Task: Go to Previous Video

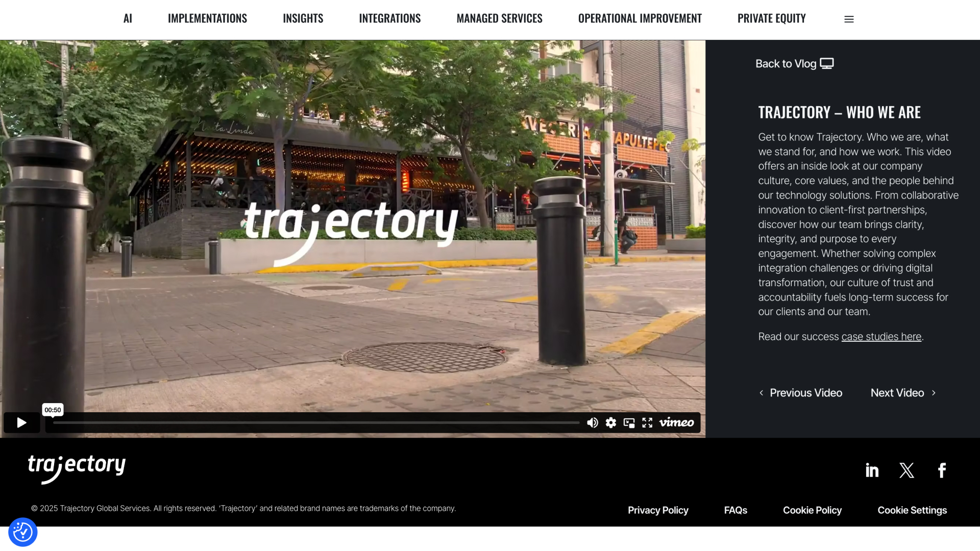Action: 800,393
